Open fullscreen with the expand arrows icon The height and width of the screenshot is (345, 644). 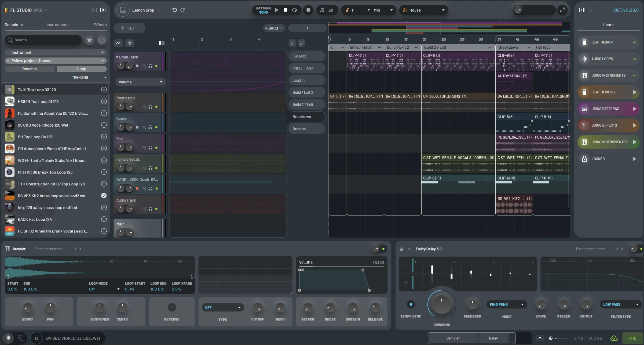tap(562, 10)
